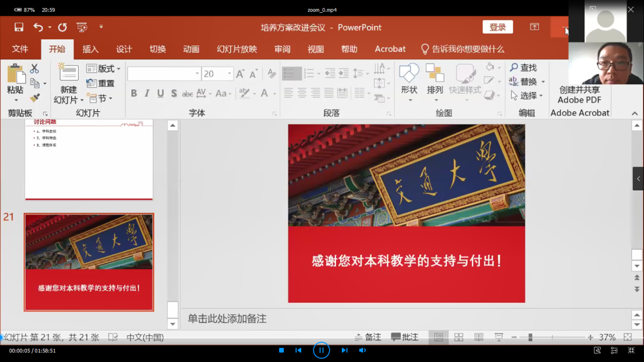Collapse the ribbon with the chevron arrow
The width and height of the screenshot is (644, 362).
[635, 113]
